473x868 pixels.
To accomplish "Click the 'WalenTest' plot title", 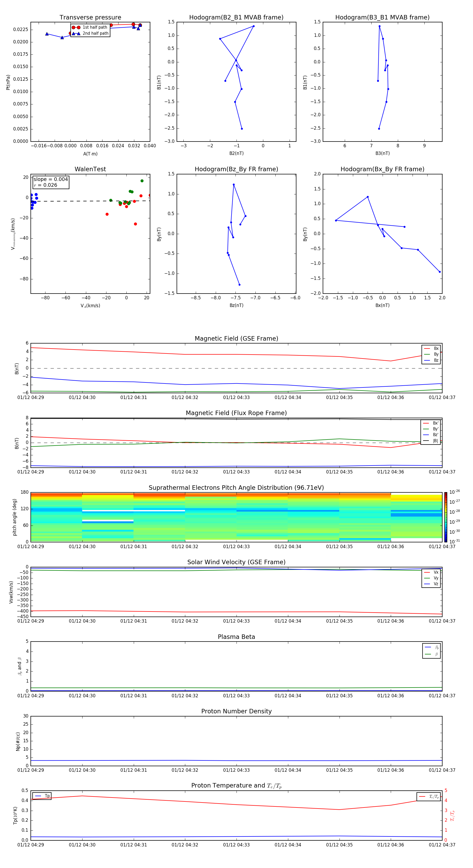I will click(90, 169).
